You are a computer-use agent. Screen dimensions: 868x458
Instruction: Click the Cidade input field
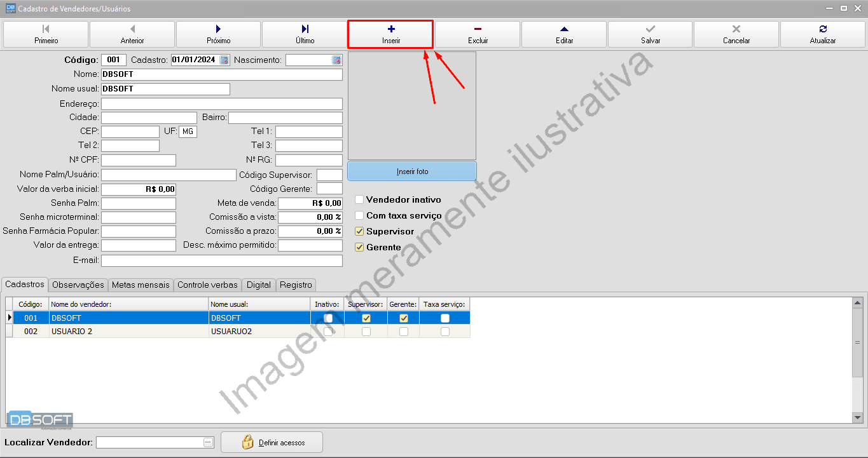(149, 118)
